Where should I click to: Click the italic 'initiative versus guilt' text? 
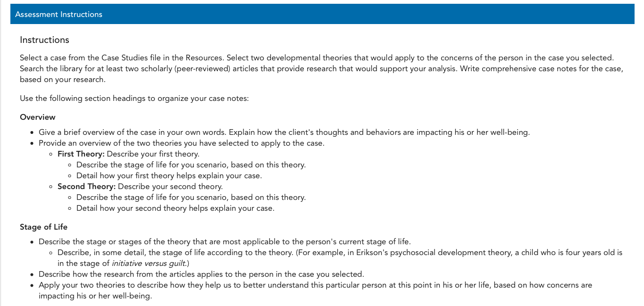coord(149,263)
